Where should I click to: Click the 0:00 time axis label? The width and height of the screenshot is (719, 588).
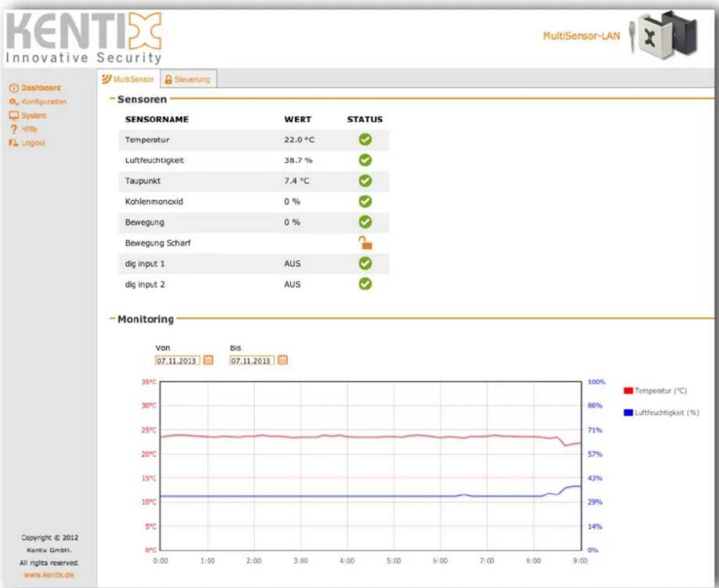(160, 562)
